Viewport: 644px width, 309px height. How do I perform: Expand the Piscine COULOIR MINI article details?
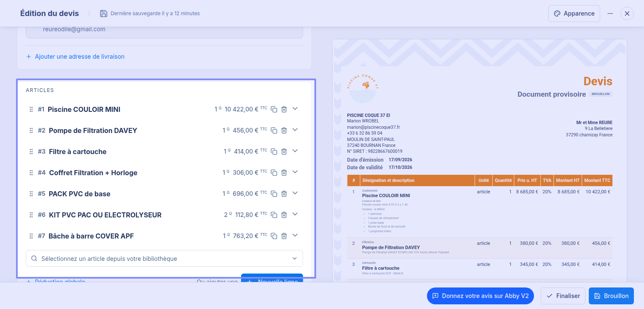(295, 109)
